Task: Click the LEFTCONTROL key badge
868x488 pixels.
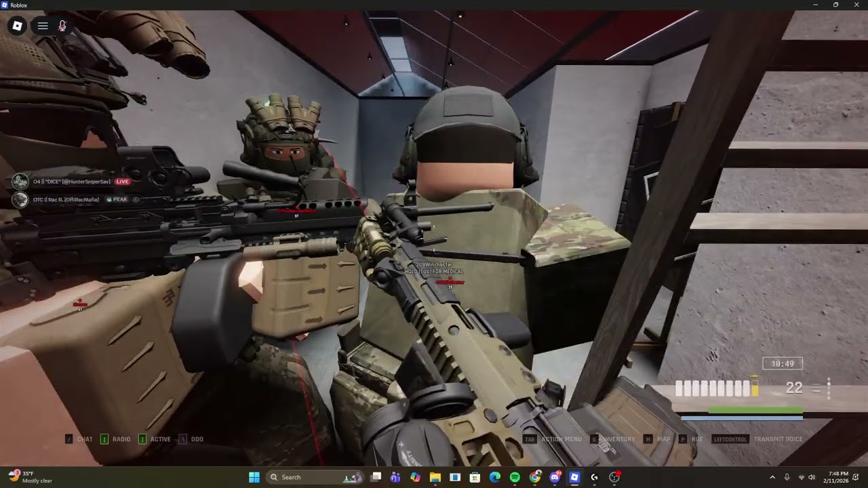Action: click(x=730, y=439)
